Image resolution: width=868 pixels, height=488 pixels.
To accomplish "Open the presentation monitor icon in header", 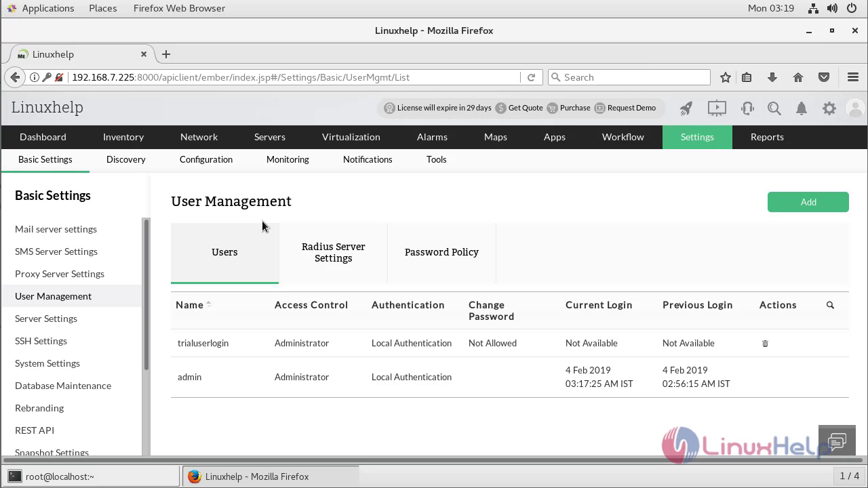I will point(717,108).
